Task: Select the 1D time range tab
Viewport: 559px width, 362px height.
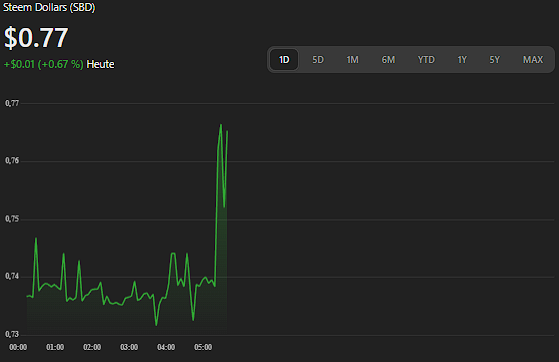Action: click(284, 60)
